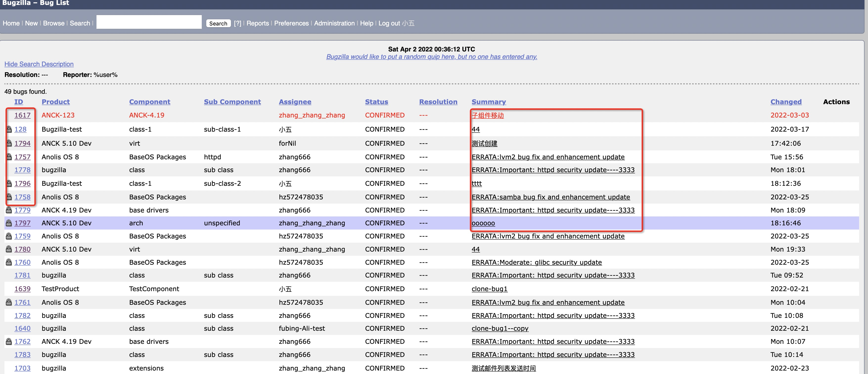
Task: Sort by ID column header
Action: (19, 102)
